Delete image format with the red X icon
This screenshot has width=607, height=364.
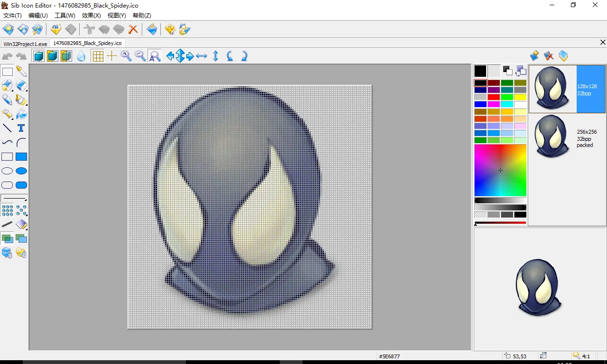click(549, 56)
